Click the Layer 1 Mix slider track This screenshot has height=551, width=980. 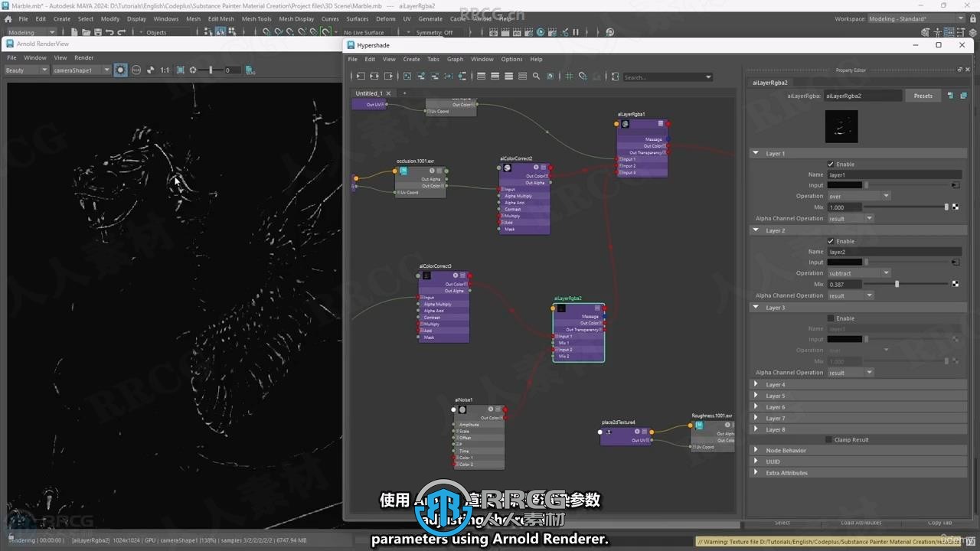click(906, 207)
